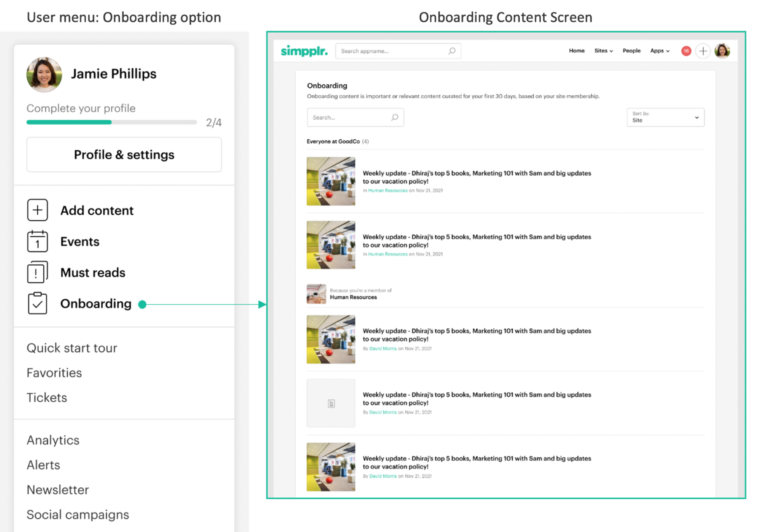
Task: Open the Sites dropdown menu
Action: (x=603, y=51)
